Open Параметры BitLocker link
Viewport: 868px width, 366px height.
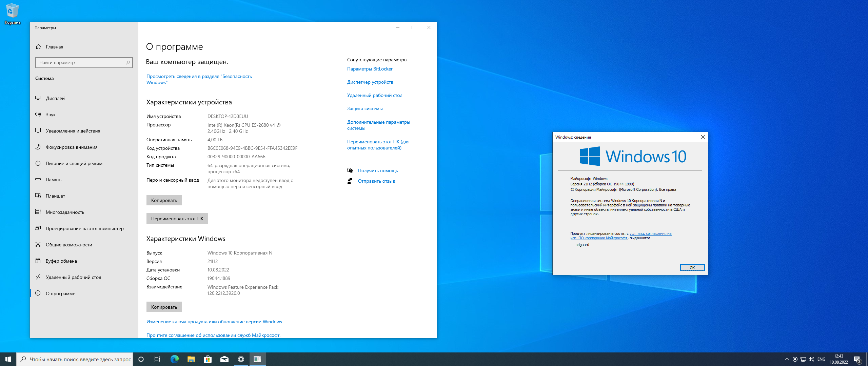coord(370,69)
